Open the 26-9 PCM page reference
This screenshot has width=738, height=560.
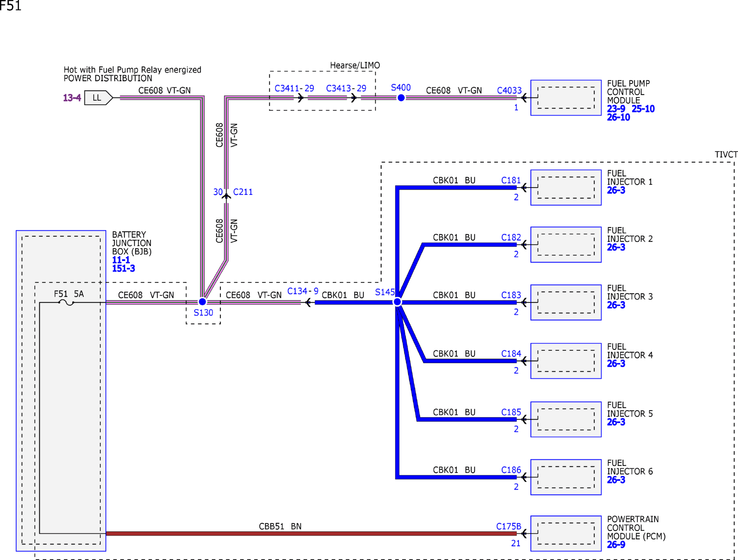[616, 545]
